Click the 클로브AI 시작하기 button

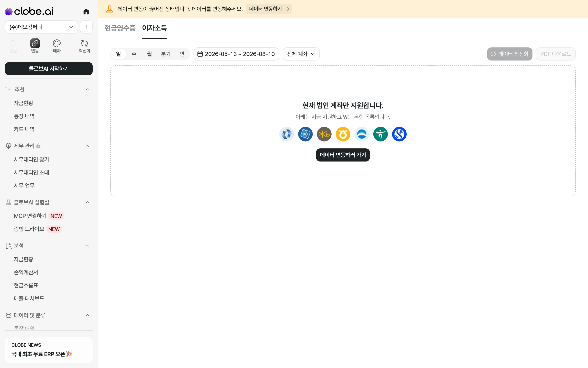(x=49, y=69)
